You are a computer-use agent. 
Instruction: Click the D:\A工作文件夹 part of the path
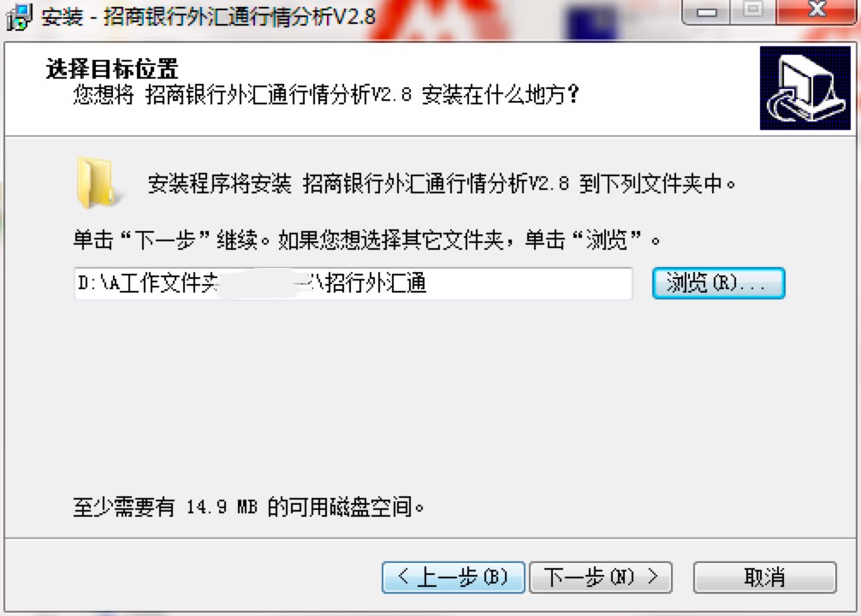pos(148,283)
